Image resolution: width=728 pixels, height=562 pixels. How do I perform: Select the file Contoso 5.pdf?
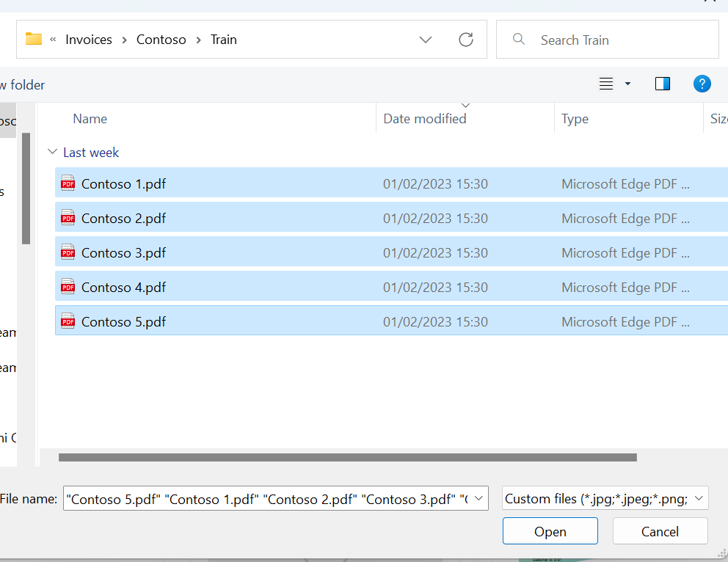(391, 321)
